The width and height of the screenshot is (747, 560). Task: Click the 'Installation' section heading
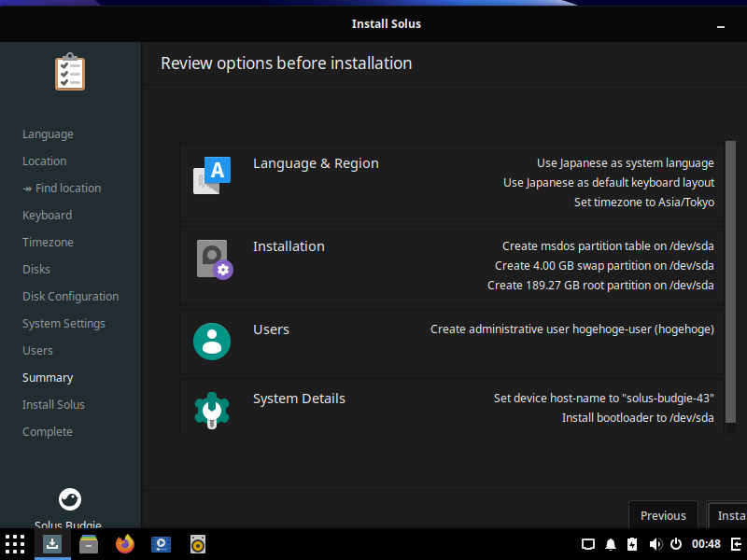click(289, 246)
